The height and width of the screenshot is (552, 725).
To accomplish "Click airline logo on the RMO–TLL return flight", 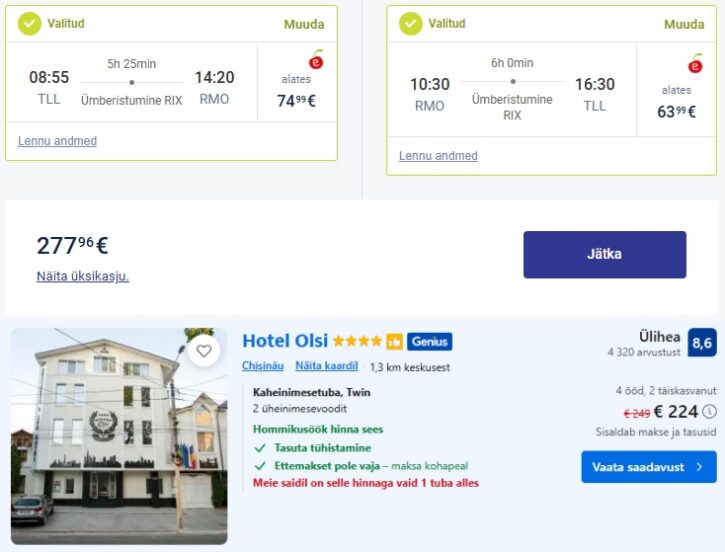I will 696,64.
